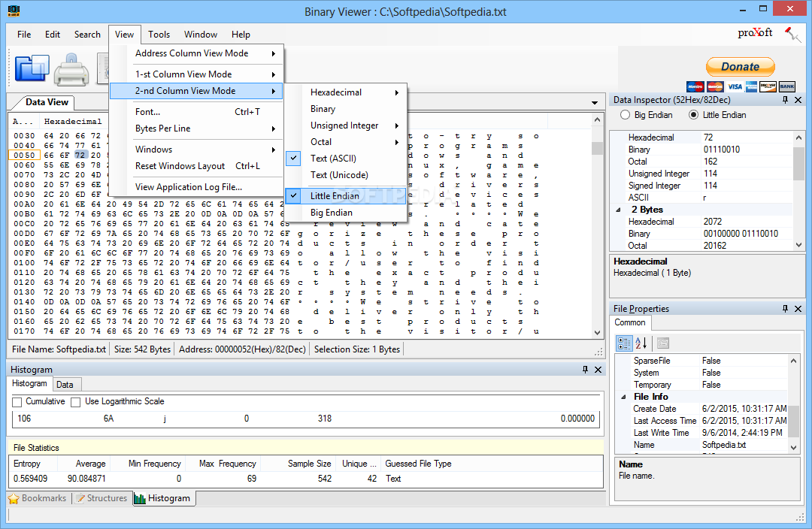Choose Reset Windows Layout
Viewport: 812px width, 529px height.
click(x=197, y=165)
